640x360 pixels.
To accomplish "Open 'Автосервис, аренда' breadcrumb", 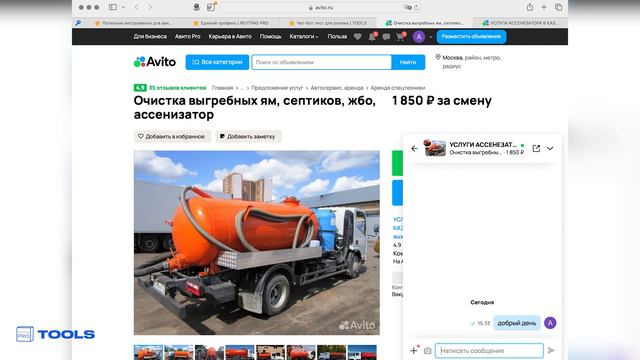I will pos(337,88).
